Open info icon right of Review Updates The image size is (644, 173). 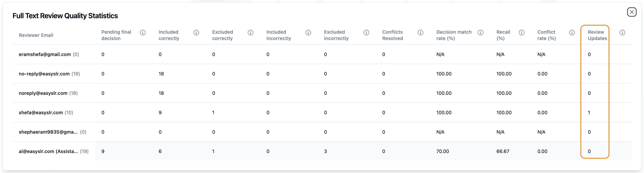pyautogui.click(x=622, y=32)
